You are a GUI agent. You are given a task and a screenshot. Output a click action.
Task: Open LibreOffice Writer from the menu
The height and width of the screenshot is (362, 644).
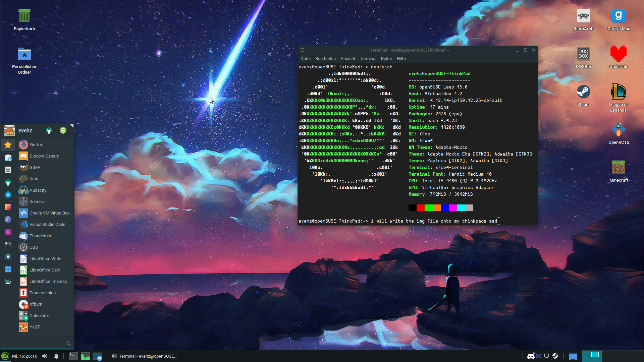point(45,258)
